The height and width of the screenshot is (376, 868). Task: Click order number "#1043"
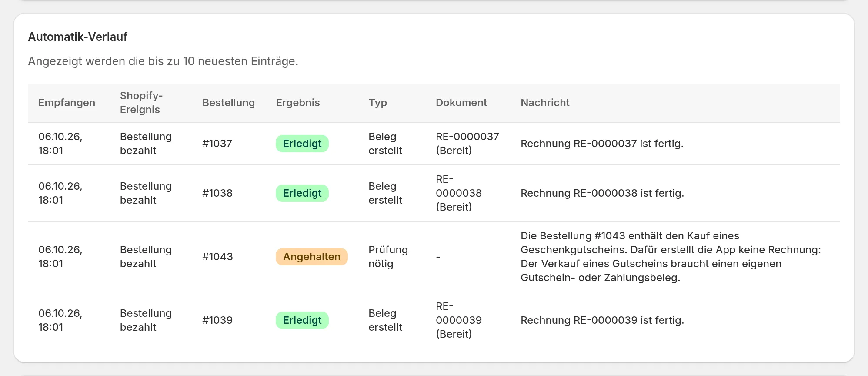click(217, 257)
